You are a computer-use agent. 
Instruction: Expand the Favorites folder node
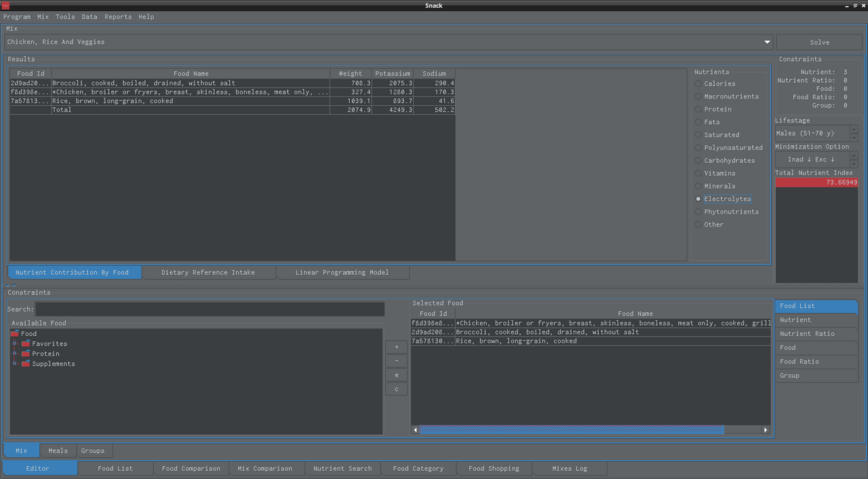[x=15, y=344]
